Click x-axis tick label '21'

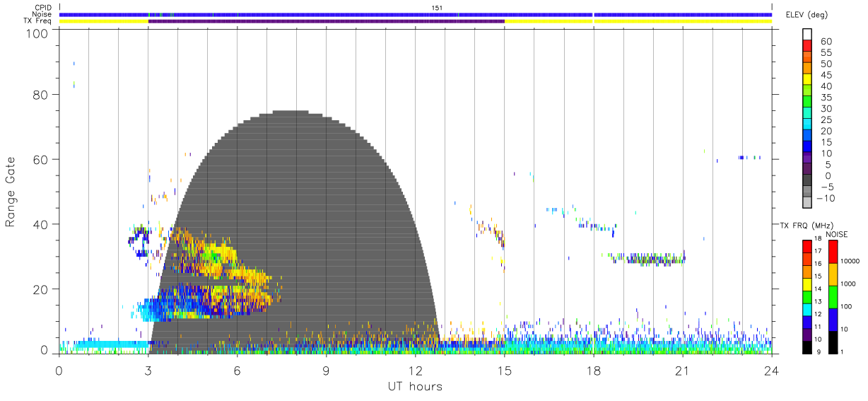[682, 369]
